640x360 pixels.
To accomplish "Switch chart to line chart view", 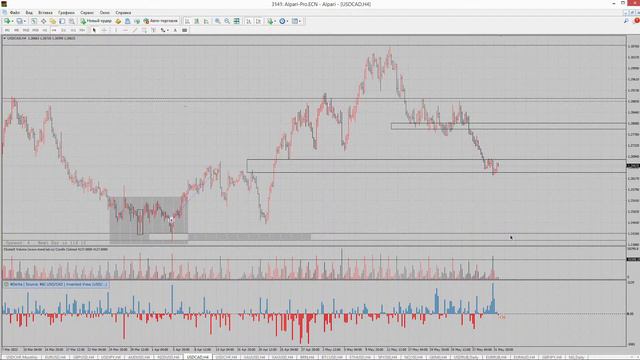I will pos(206,21).
